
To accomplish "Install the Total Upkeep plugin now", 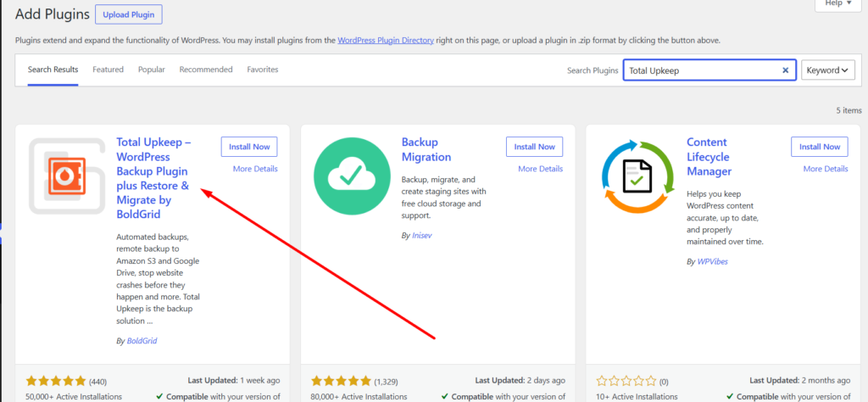I will tap(249, 147).
